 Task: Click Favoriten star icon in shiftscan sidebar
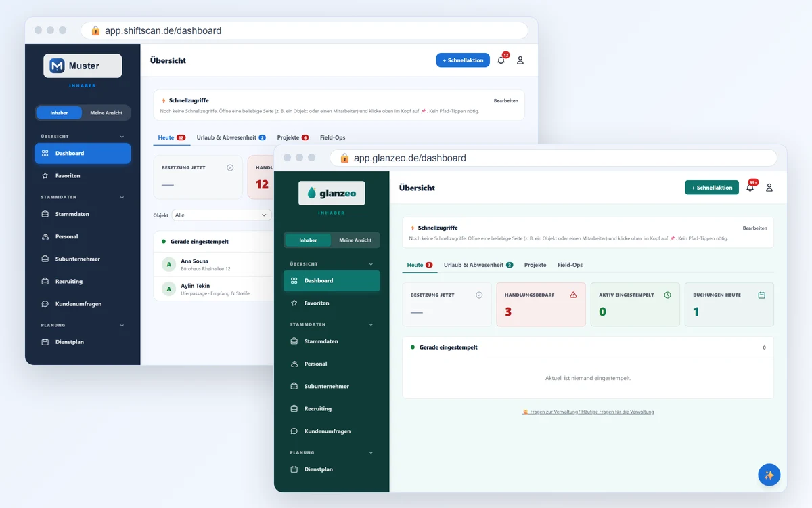45,175
